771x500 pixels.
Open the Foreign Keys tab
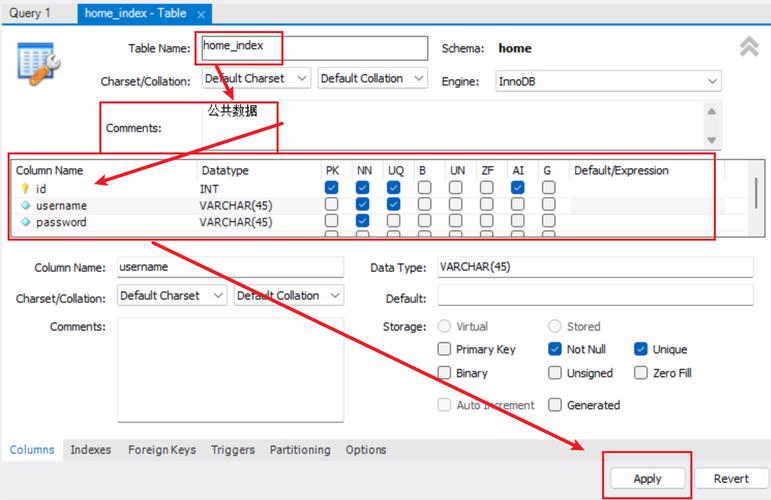click(x=162, y=450)
